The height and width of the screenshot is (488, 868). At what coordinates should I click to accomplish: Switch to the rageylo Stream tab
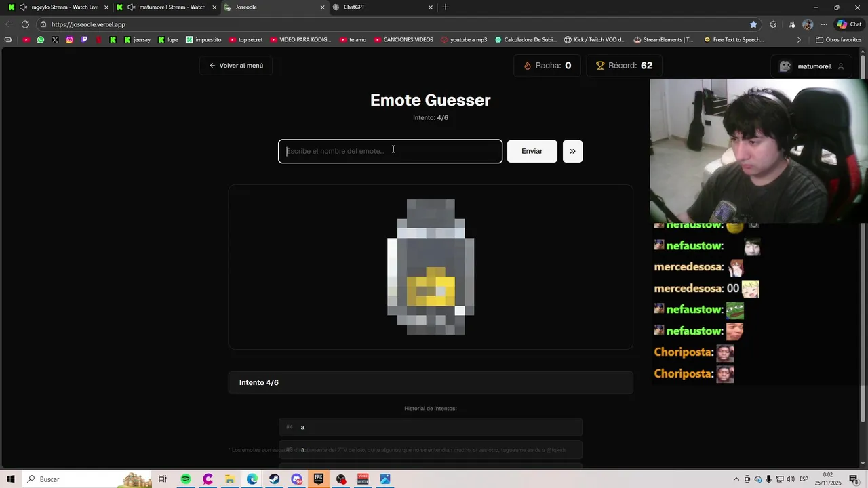coord(58,7)
